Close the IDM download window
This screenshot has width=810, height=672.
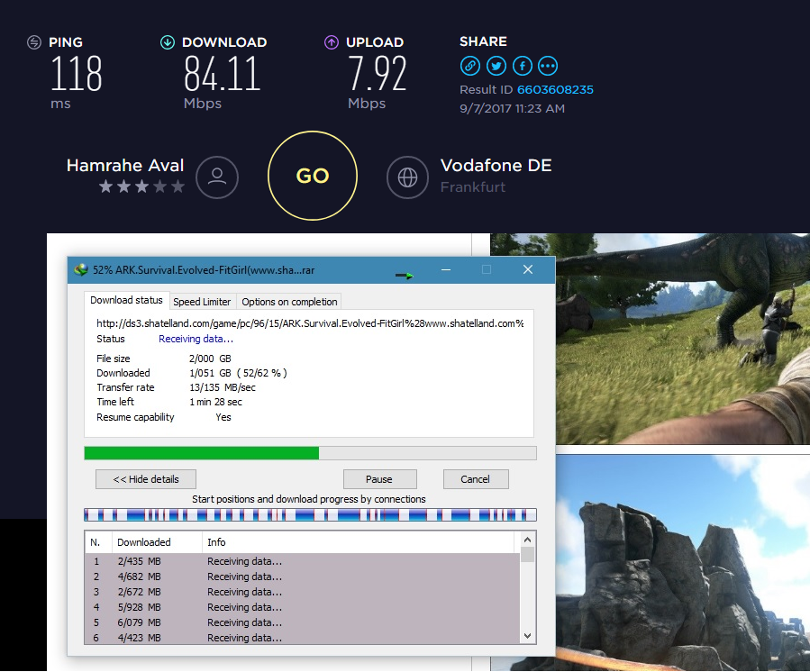[x=527, y=269]
